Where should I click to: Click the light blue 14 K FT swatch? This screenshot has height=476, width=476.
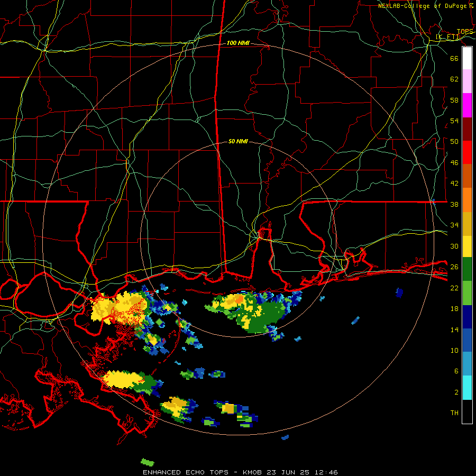point(467,364)
